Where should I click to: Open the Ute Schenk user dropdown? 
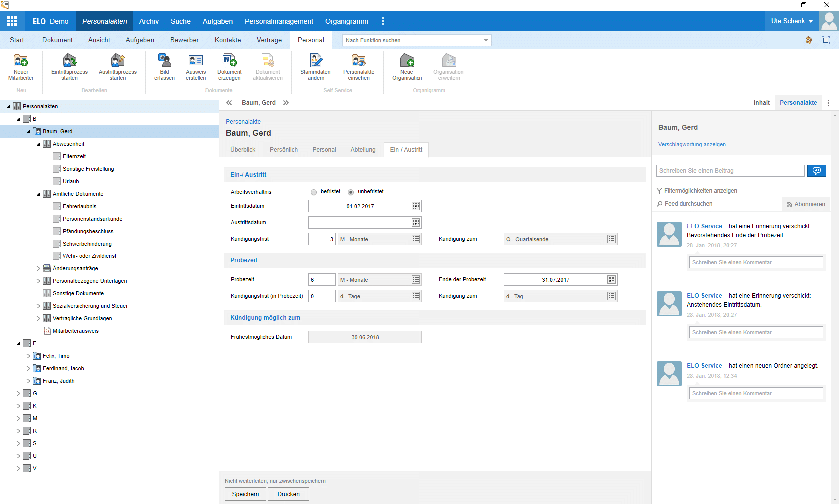(792, 21)
